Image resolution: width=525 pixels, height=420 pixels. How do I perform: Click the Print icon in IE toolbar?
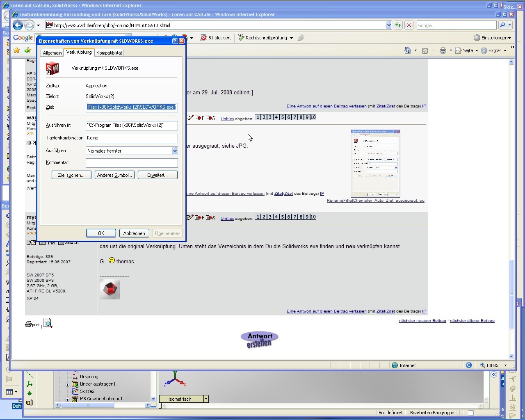[443, 50]
